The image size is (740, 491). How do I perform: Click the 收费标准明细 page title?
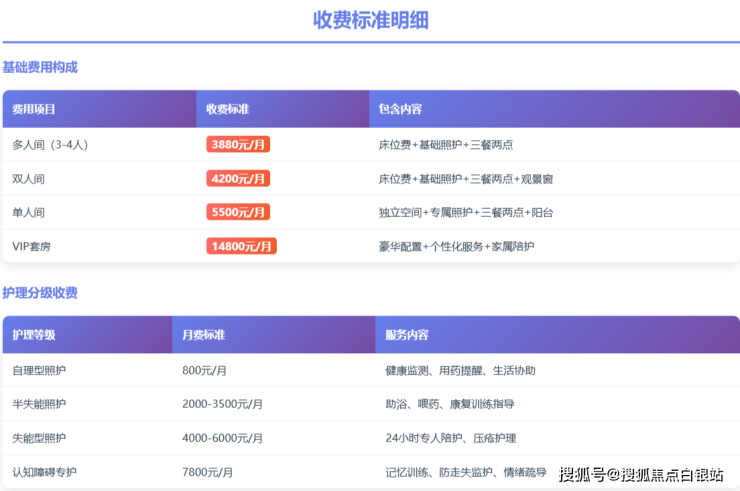371,20
